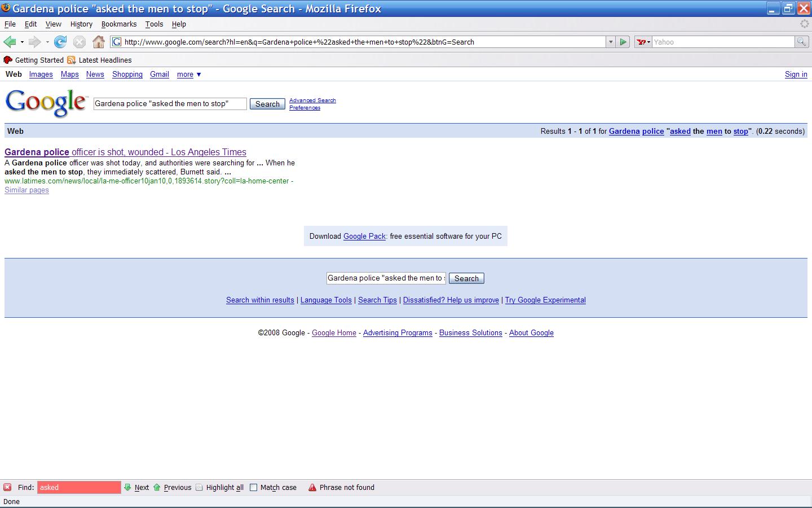Open the Business Solutions link

click(x=470, y=332)
